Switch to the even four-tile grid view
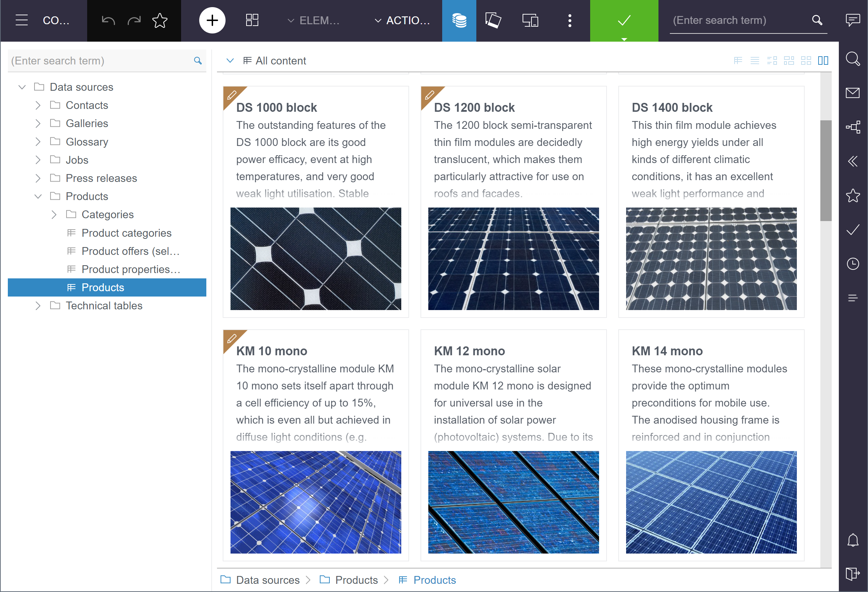This screenshot has width=868, height=592. [x=806, y=61]
